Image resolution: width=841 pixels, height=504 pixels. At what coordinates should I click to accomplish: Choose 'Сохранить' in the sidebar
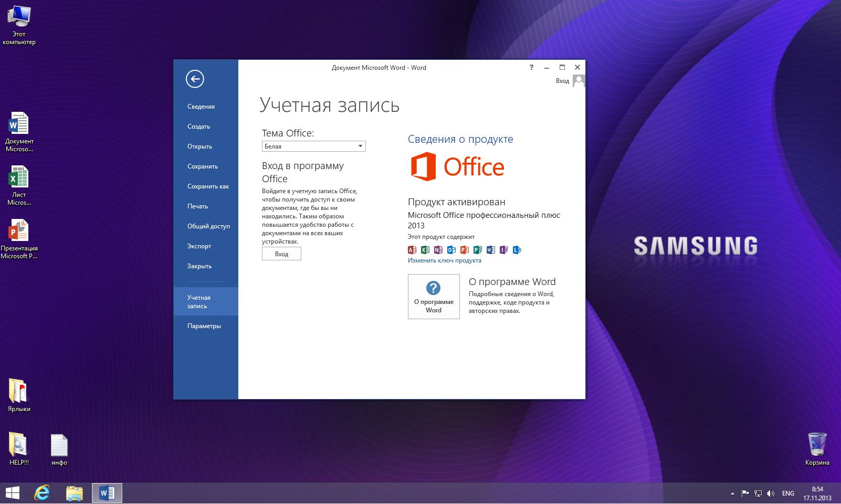206,166
